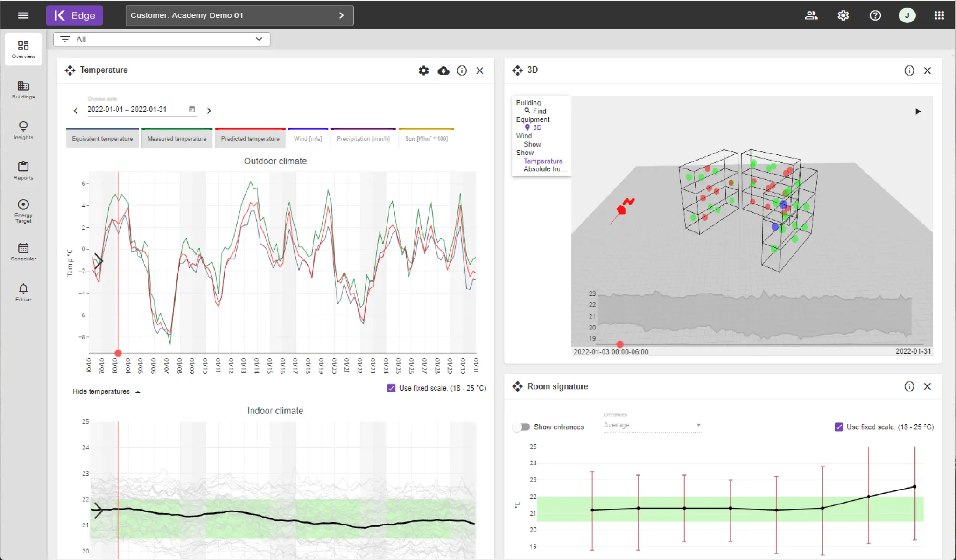Collapse Hide temperatures expander
The height and width of the screenshot is (560, 956).
click(x=106, y=392)
